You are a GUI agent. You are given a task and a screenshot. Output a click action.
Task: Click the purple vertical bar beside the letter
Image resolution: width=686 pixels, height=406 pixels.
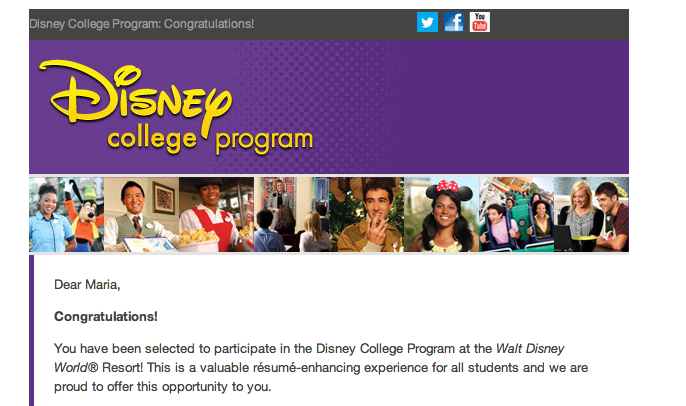pyautogui.click(x=32, y=330)
